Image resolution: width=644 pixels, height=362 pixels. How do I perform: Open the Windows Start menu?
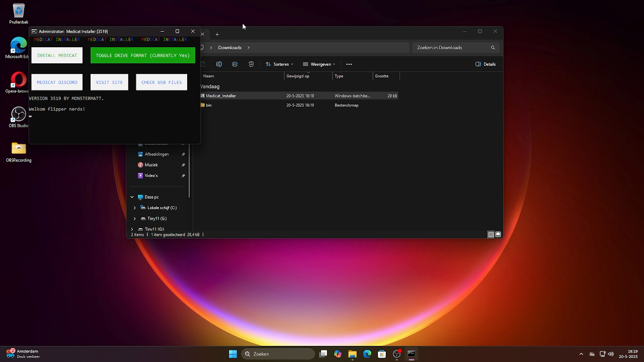[x=233, y=354]
